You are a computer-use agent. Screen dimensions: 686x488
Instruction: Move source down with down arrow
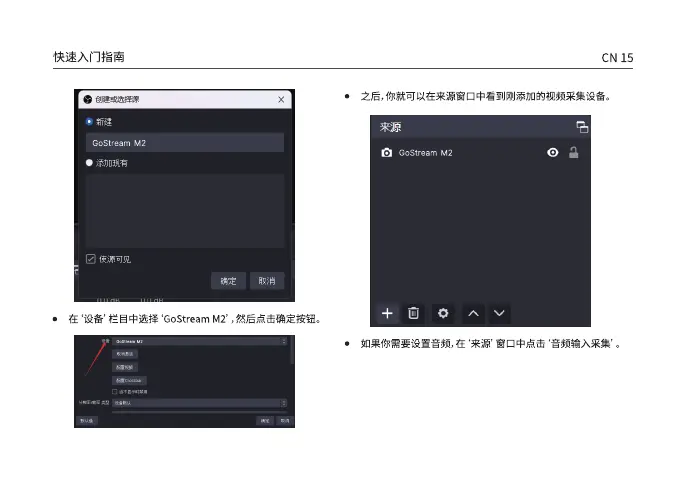point(500,313)
